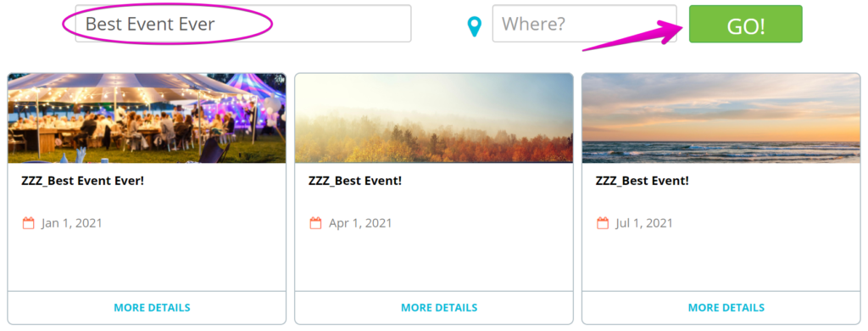
Task: Click calendar icon beside Jan 1, 2021
Action: tap(28, 223)
